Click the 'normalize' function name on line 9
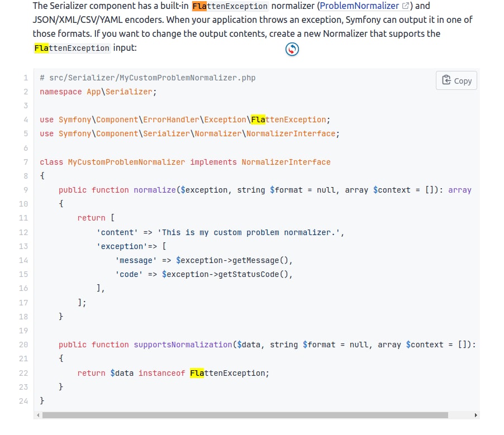The width and height of the screenshot is (504, 435). [x=155, y=190]
